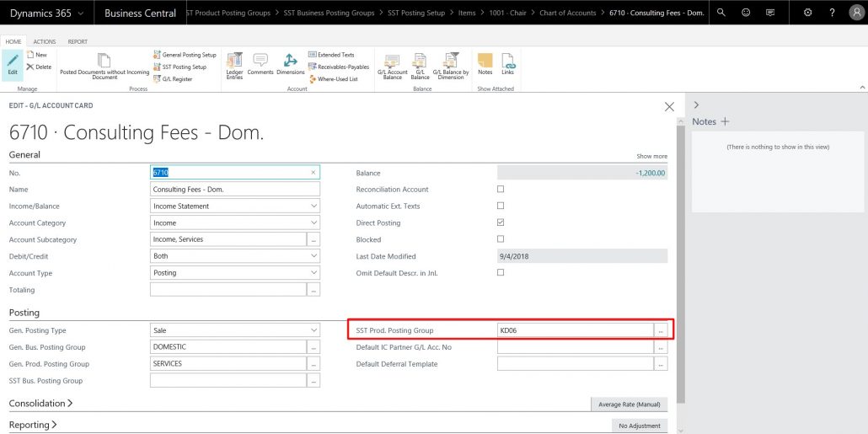The height and width of the screenshot is (434, 868).
Task: Open the help question mark
Action: click(x=832, y=12)
